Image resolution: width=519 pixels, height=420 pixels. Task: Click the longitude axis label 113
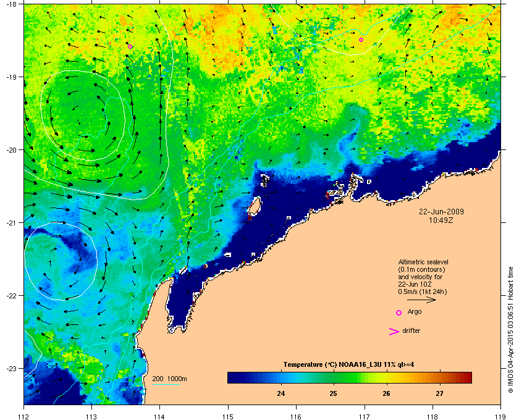coord(91,416)
